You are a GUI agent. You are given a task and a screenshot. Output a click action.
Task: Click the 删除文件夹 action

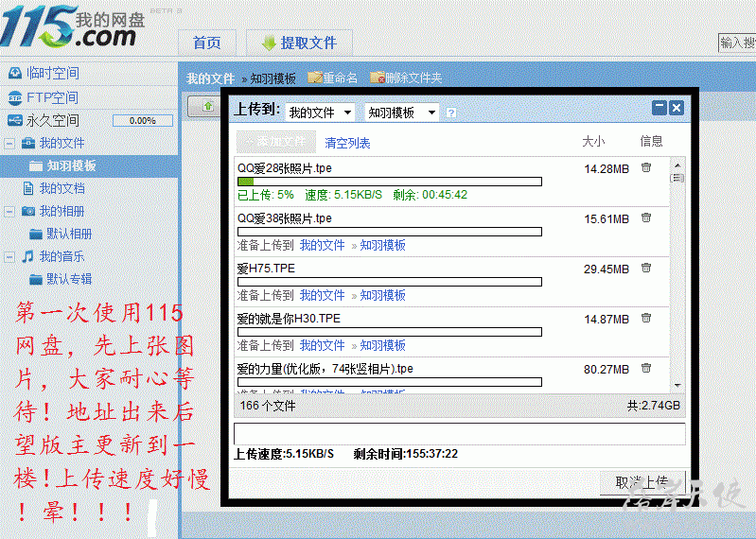[x=413, y=78]
